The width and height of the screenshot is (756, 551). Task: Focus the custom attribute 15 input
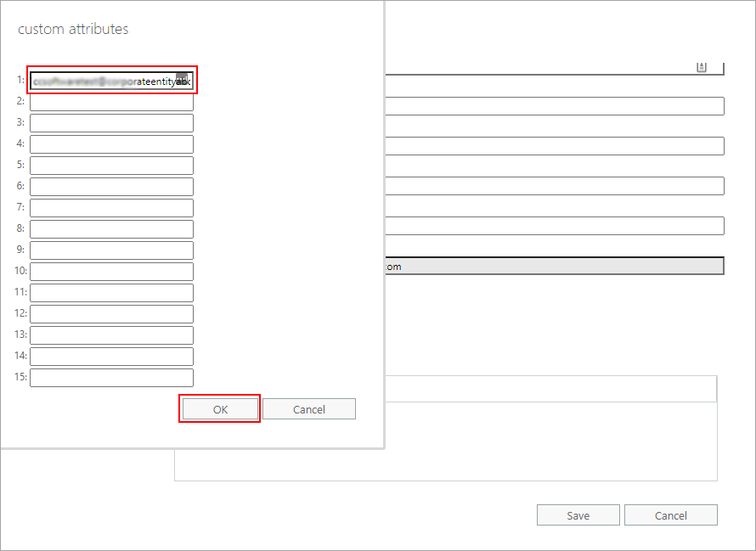(111, 378)
